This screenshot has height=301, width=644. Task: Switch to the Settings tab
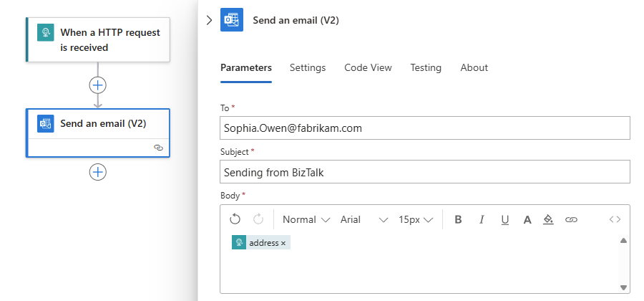pos(308,68)
